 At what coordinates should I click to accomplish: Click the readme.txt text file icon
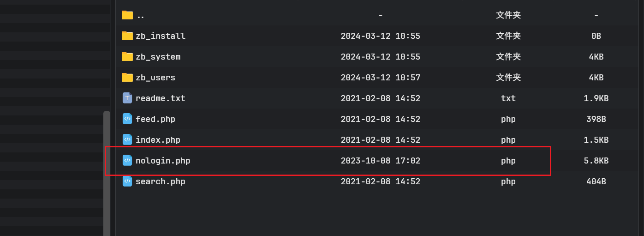click(x=127, y=98)
